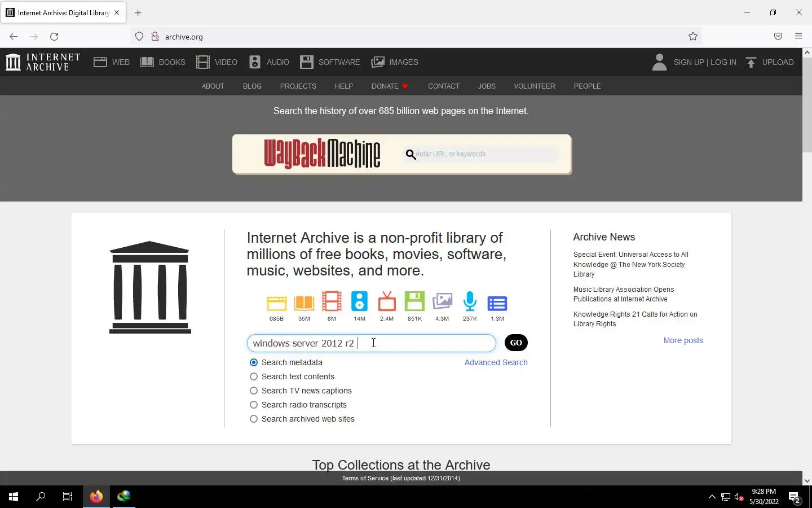This screenshot has width=812, height=508.
Task: Select Search radio transcripts option
Action: 254,405
